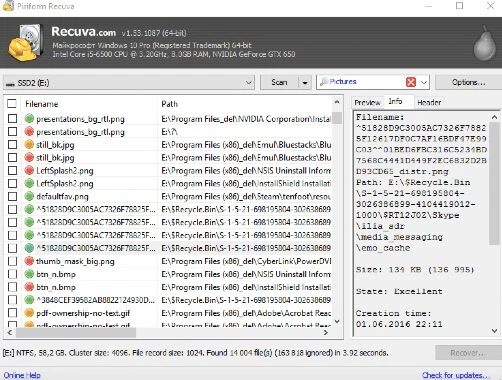Start scan with Scan button
502x380 pixels.
click(x=279, y=82)
